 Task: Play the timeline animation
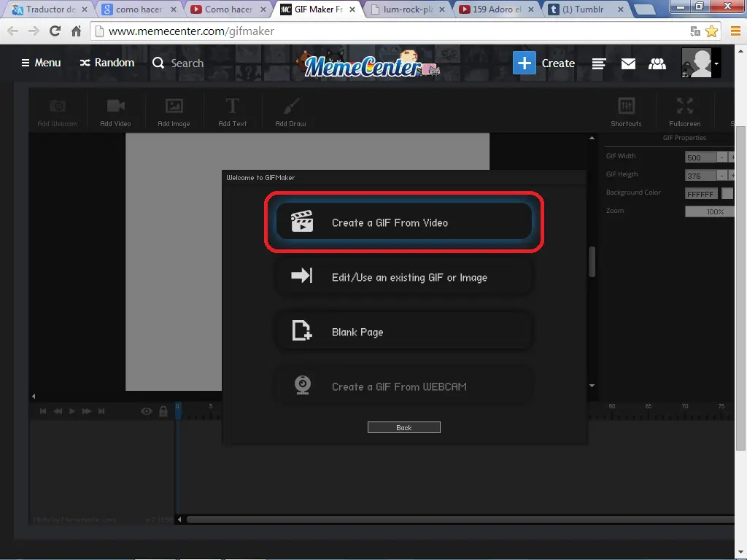pyautogui.click(x=72, y=411)
